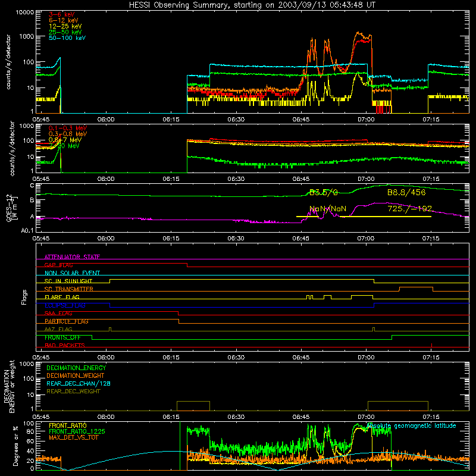Viewport: 476px width, 476px height.
Task: Click the Degrees or % axis label
Action: [15, 446]
